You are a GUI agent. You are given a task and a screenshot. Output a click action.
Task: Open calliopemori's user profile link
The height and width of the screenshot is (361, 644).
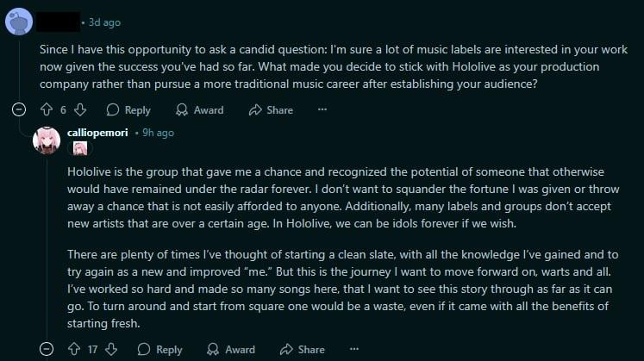coord(97,133)
